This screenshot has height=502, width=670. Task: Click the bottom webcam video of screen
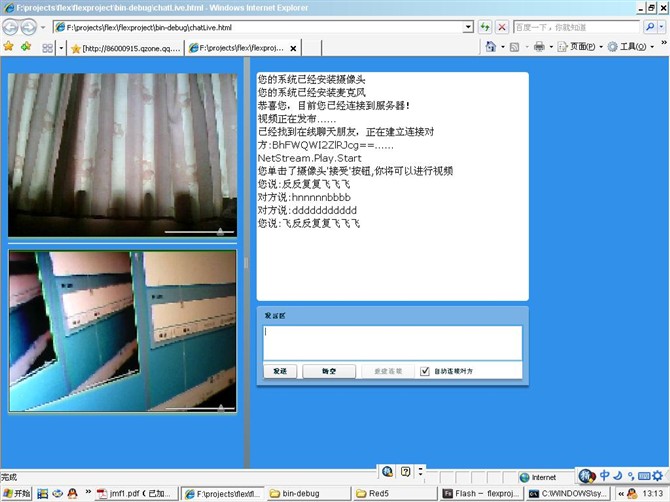(123, 331)
